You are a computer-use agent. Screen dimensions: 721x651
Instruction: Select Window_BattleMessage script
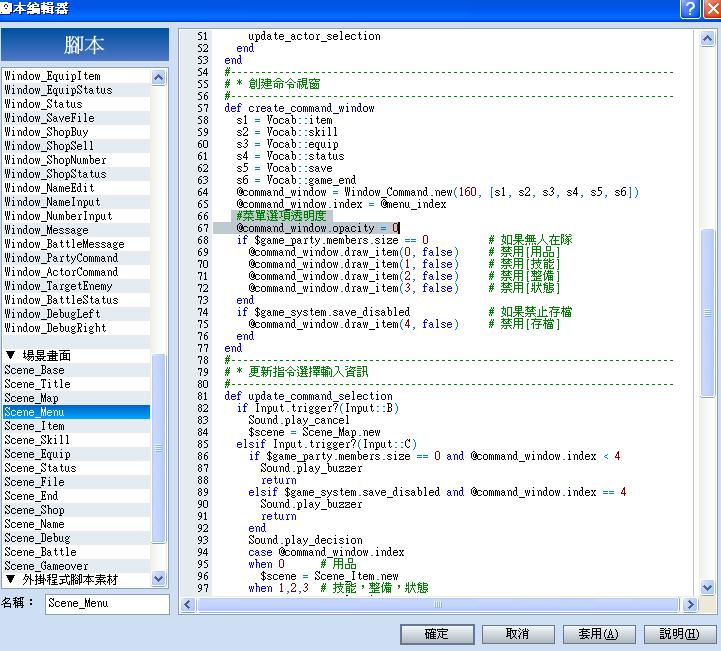pos(76,244)
